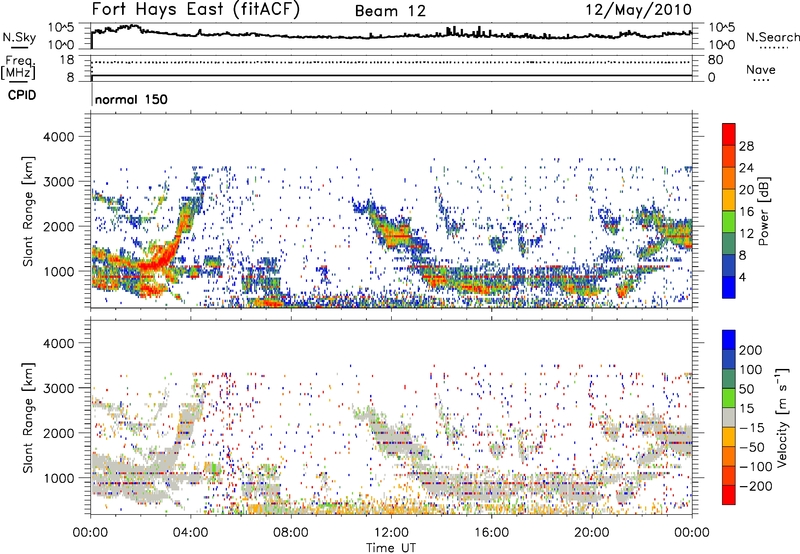Viewport: 800px width, 554px height.
Task: Click the gray segment of velocity colorbar
Action: click(729, 417)
